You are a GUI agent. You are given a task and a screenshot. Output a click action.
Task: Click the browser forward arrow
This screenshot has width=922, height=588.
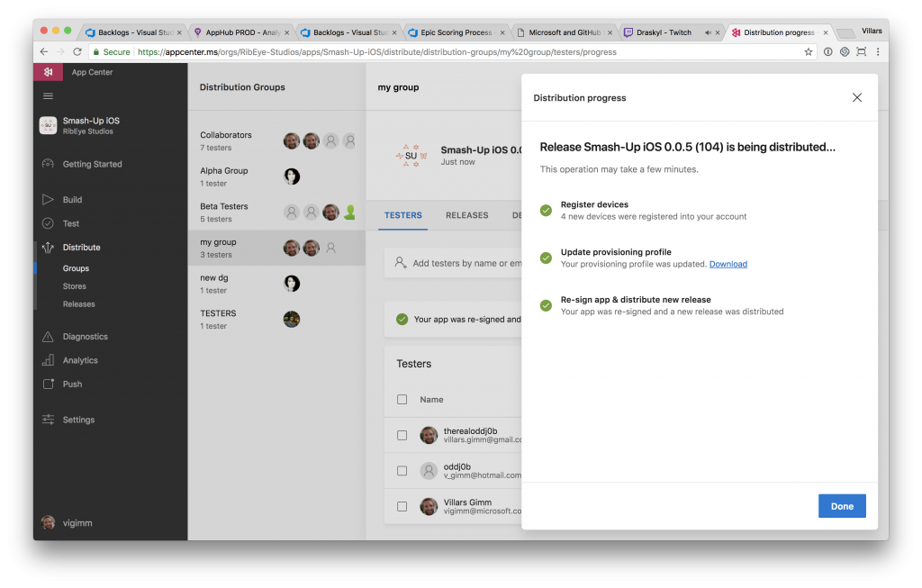tap(60, 51)
